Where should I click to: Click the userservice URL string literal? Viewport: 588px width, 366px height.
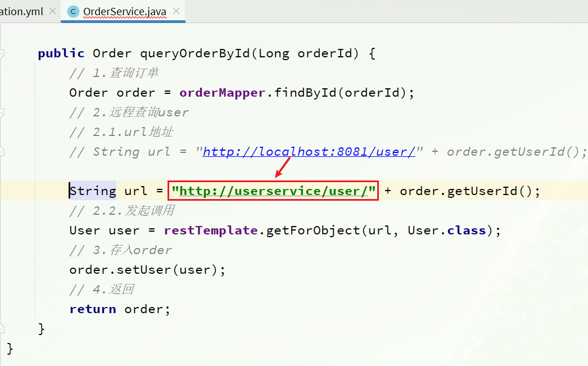click(x=273, y=191)
